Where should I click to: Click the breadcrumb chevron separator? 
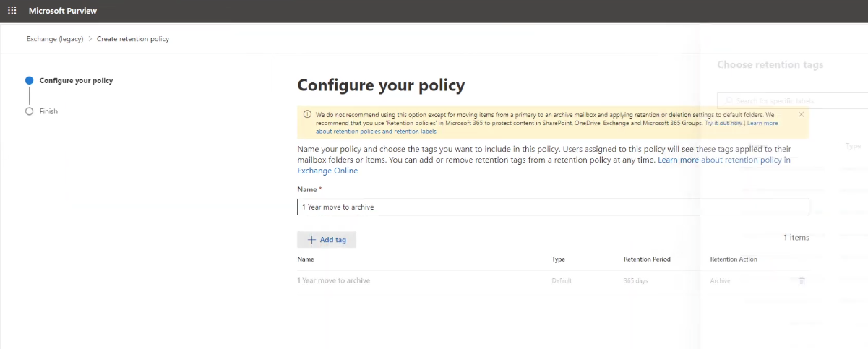90,39
